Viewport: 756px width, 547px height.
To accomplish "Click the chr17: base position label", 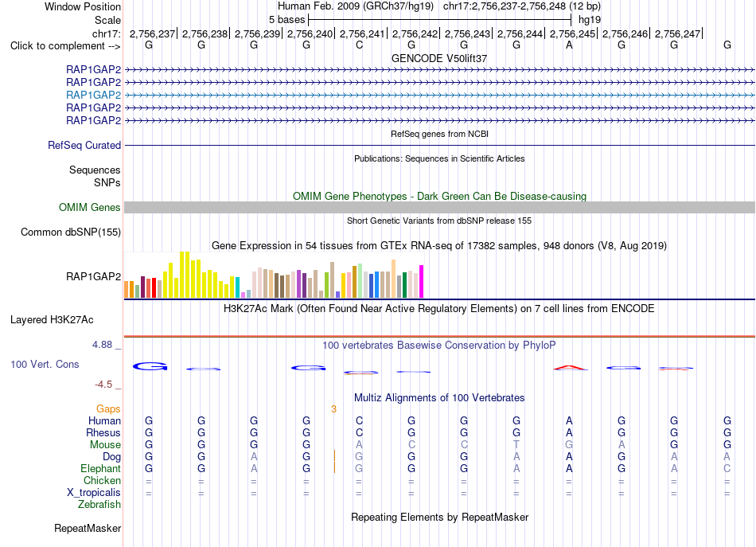I will coord(107,33).
